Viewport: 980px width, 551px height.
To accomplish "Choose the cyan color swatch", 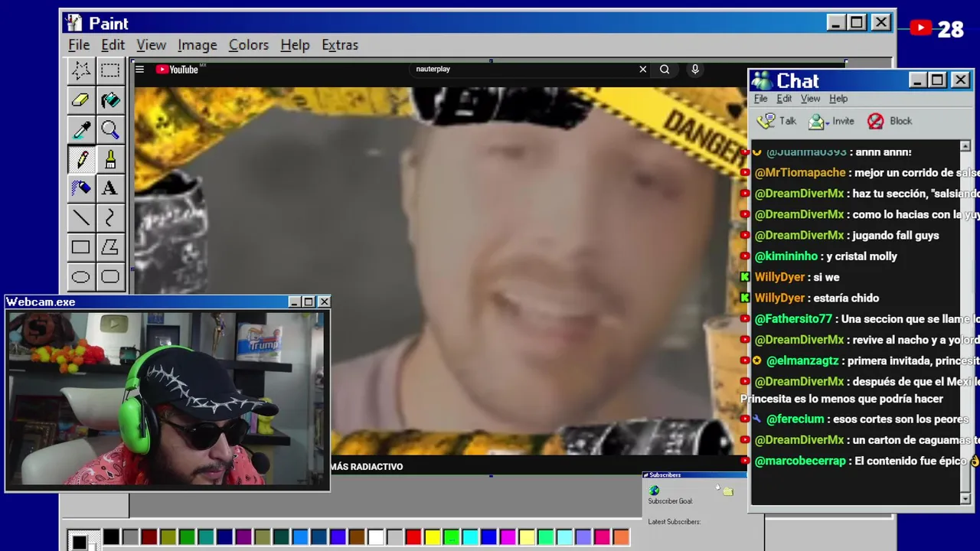I will coord(469,537).
